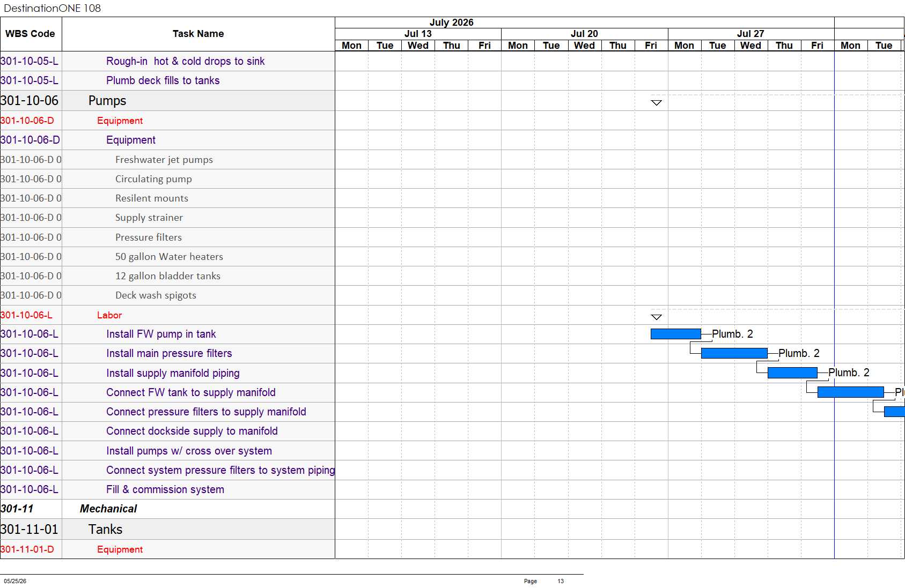Image resolution: width=905 pixels, height=588 pixels.
Task: Select the Fill & commission system task
Action: 165,489
